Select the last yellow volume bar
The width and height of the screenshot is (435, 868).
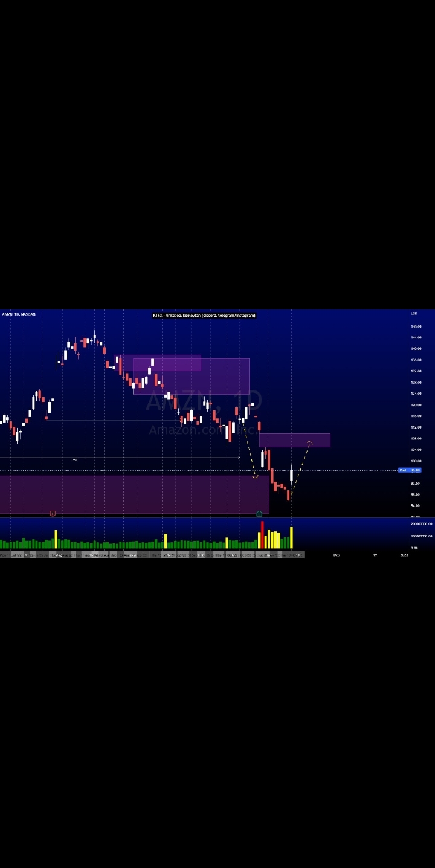pyautogui.click(x=291, y=538)
